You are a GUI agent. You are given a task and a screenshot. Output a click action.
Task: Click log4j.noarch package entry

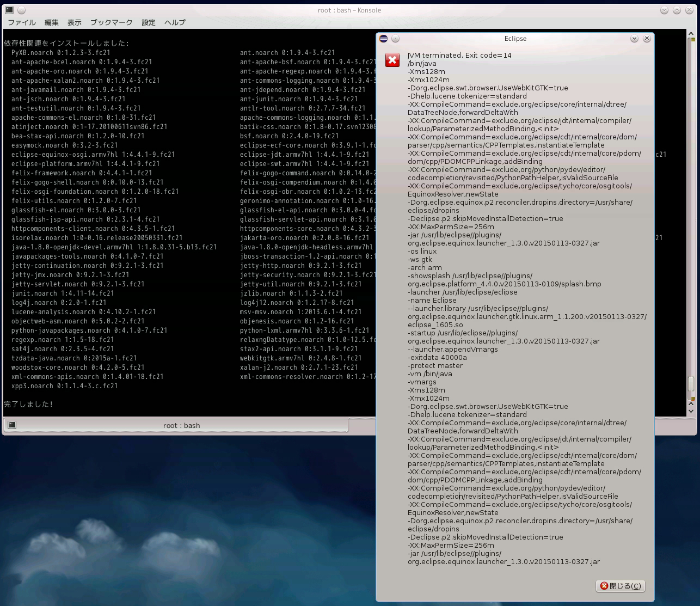coord(59,303)
